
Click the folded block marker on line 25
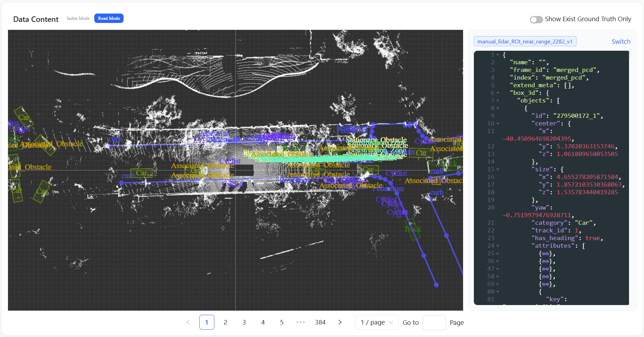pos(545,254)
